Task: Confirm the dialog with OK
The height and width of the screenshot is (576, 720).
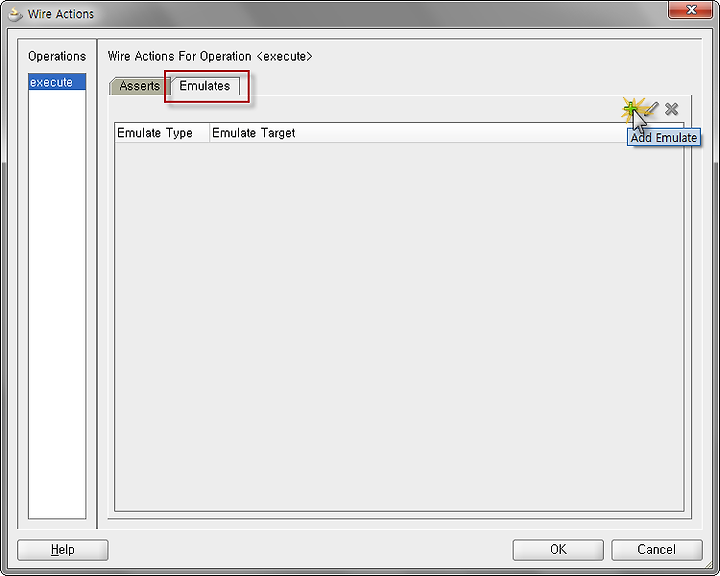Action: pos(558,550)
